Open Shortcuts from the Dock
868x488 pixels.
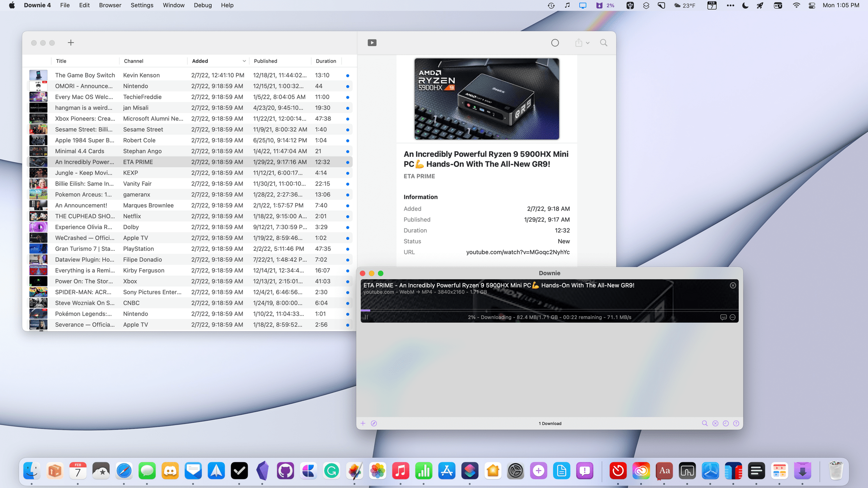click(x=470, y=471)
